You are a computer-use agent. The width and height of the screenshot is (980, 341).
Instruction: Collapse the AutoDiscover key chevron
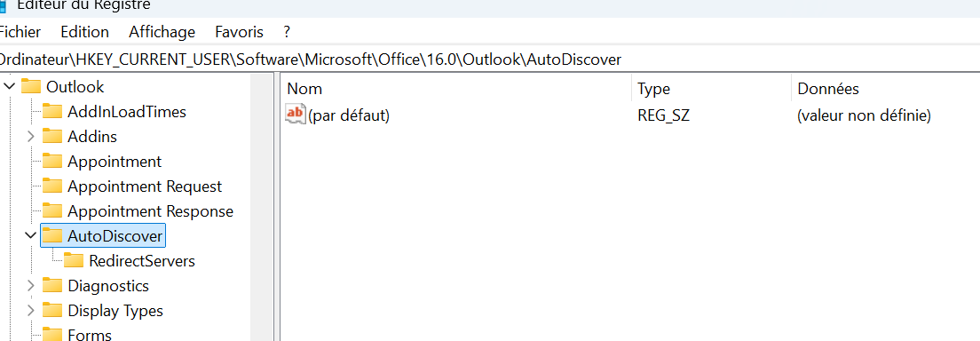pos(30,235)
